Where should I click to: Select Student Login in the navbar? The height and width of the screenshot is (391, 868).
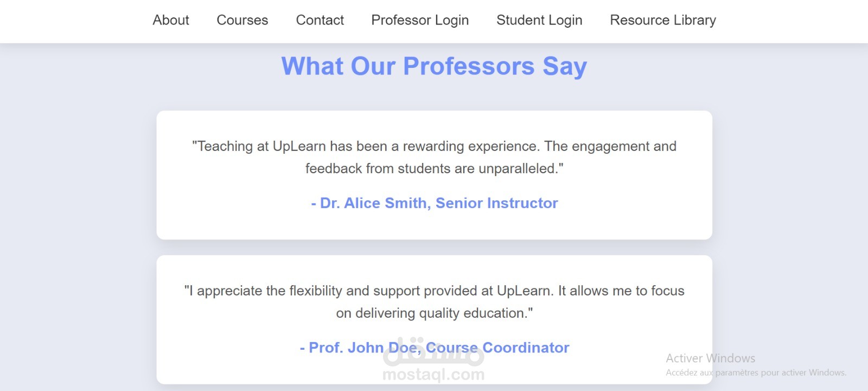539,20
